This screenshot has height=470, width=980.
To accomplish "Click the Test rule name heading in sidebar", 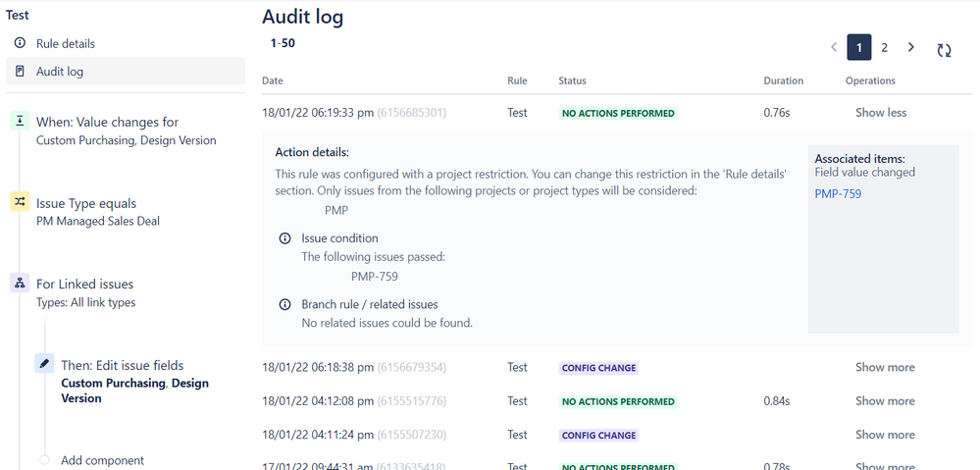I will [x=18, y=15].
